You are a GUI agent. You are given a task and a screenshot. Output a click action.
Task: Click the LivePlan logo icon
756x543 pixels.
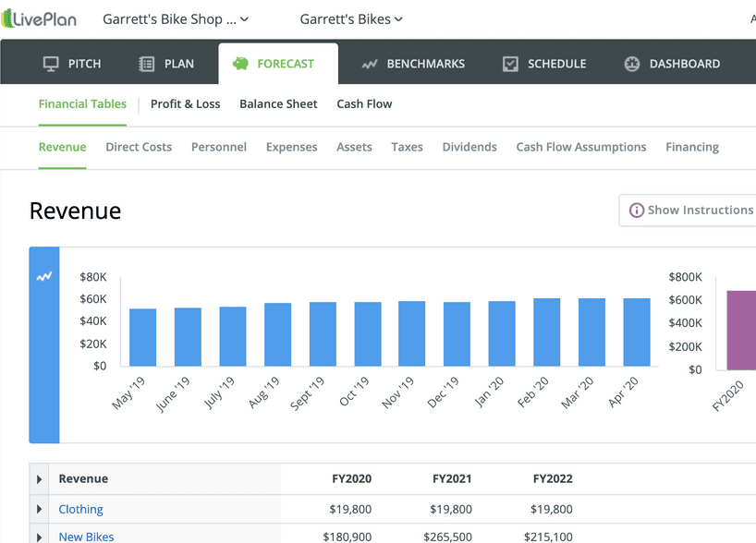tap(7, 19)
